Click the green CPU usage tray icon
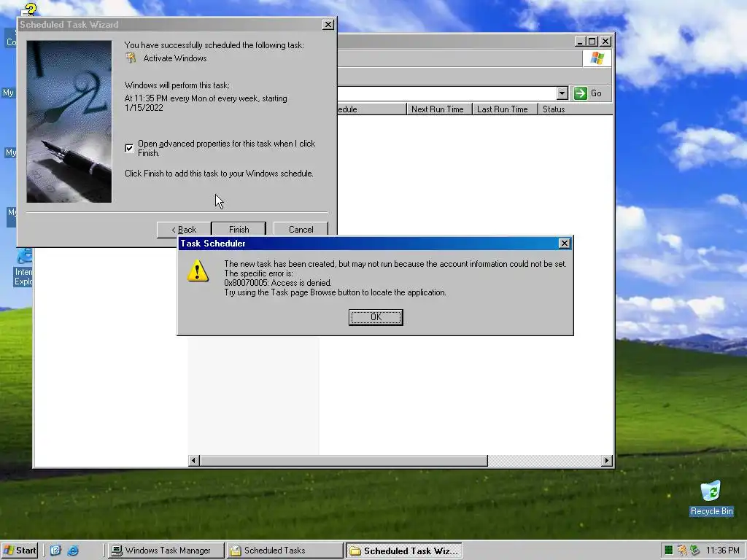The image size is (747, 560). (x=668, y=551)
